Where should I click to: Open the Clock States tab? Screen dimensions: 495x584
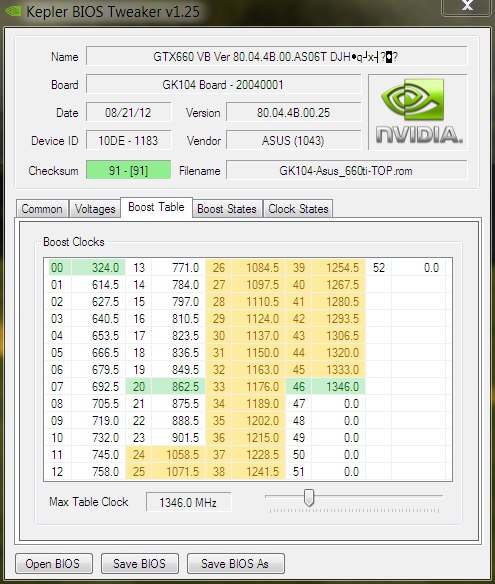pos(298,209)
